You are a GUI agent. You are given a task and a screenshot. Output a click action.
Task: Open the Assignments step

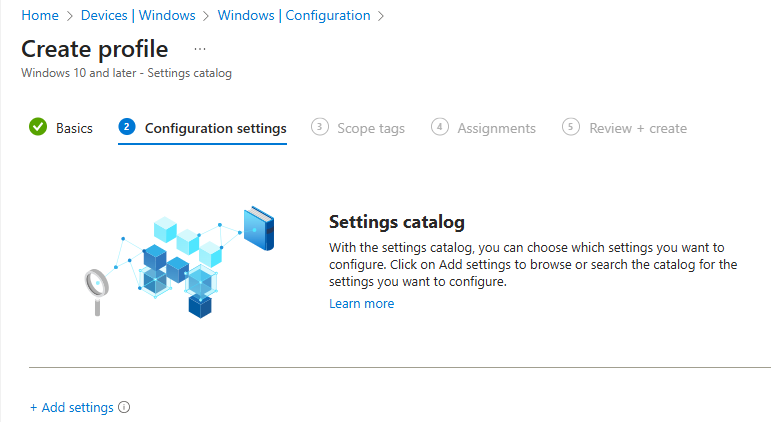(496, 128)
